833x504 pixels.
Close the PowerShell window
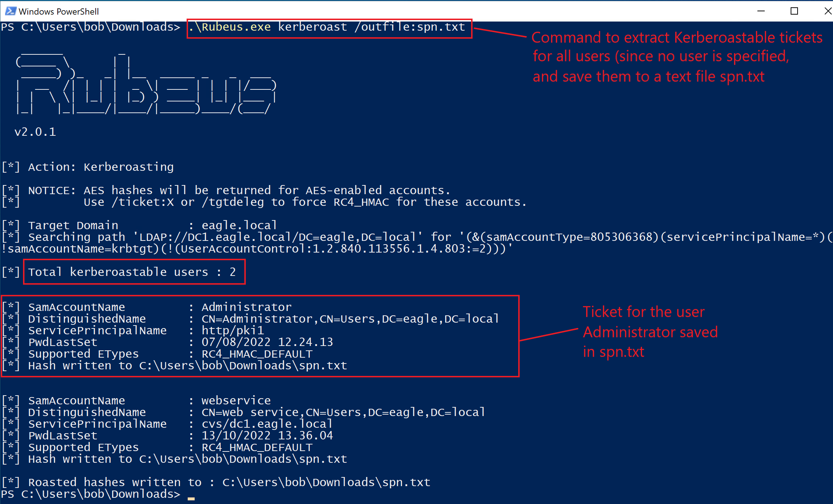(827, 11)
